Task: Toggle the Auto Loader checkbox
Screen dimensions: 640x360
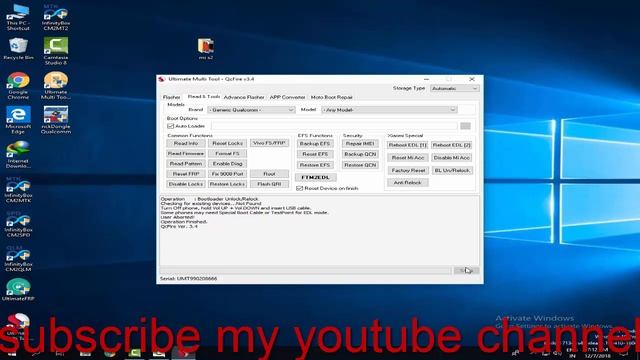Action: click(x=171, y=126)
